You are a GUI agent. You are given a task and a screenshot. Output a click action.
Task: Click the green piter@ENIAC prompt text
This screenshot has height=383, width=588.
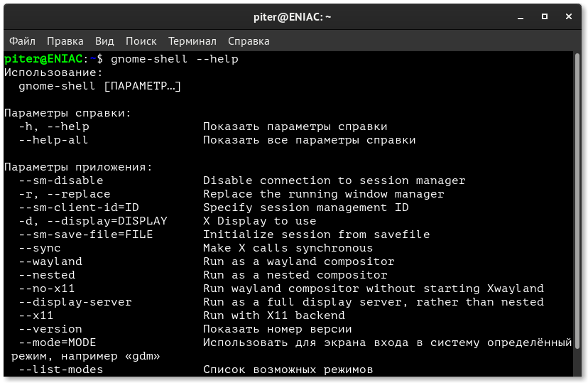click(x=43, y=59)
